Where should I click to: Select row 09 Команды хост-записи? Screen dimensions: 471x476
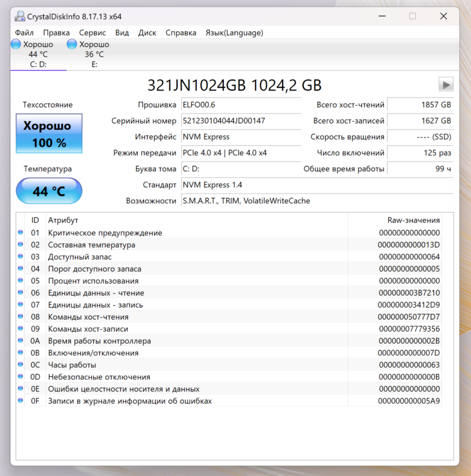(x=229, y=329)
